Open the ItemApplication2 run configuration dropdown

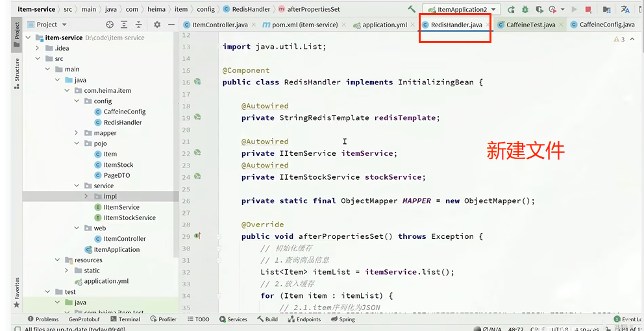(x=461, y=9)
